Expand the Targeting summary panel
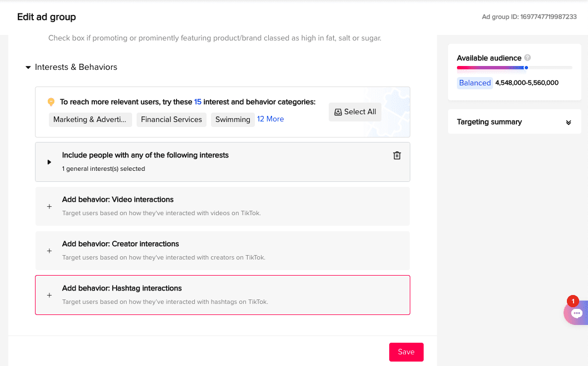The image size is (588, 366). pyautogui.click(x=569, y=123)
